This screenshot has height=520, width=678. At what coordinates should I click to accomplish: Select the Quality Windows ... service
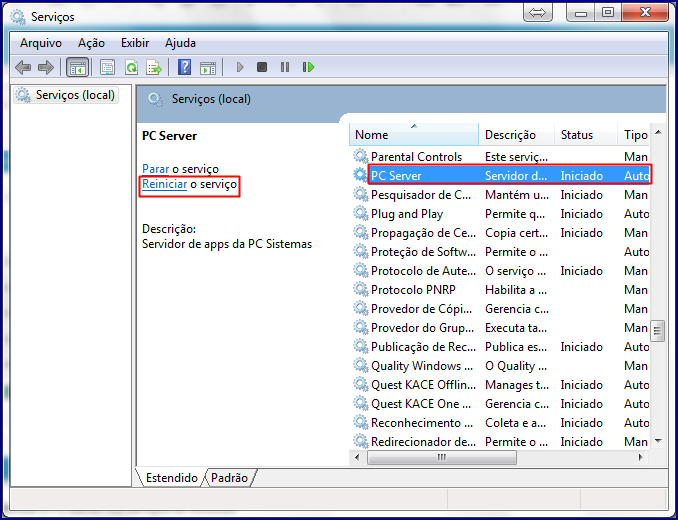(422, 366)
